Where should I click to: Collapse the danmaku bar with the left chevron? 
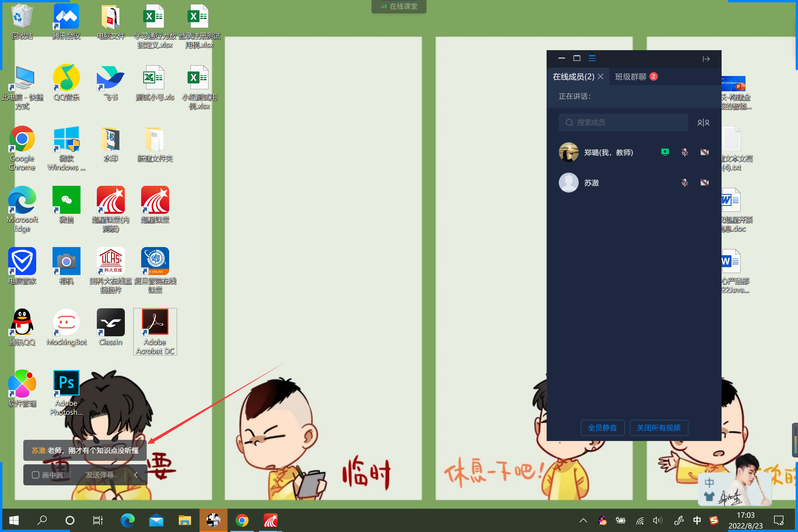[136, 475]
